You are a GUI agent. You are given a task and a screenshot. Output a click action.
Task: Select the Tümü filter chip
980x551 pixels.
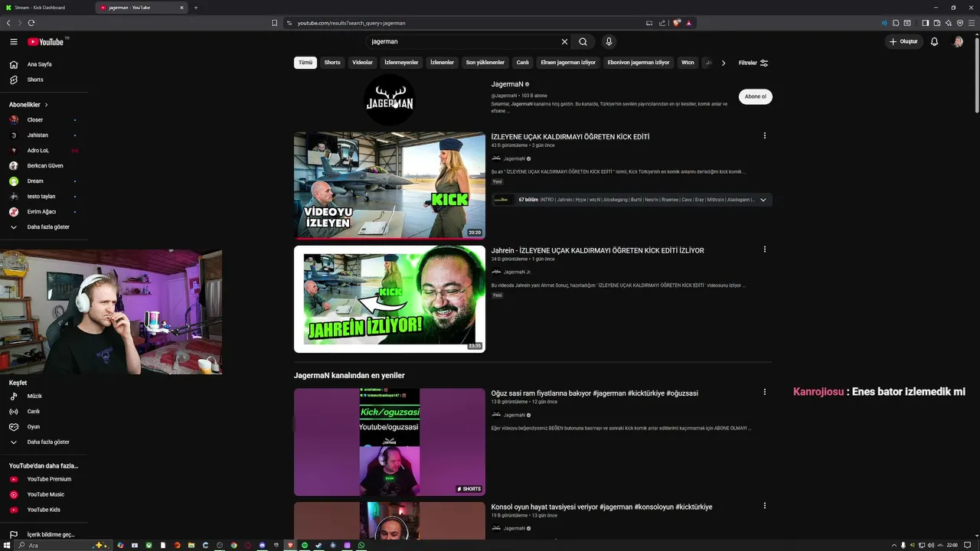(305, 63)
